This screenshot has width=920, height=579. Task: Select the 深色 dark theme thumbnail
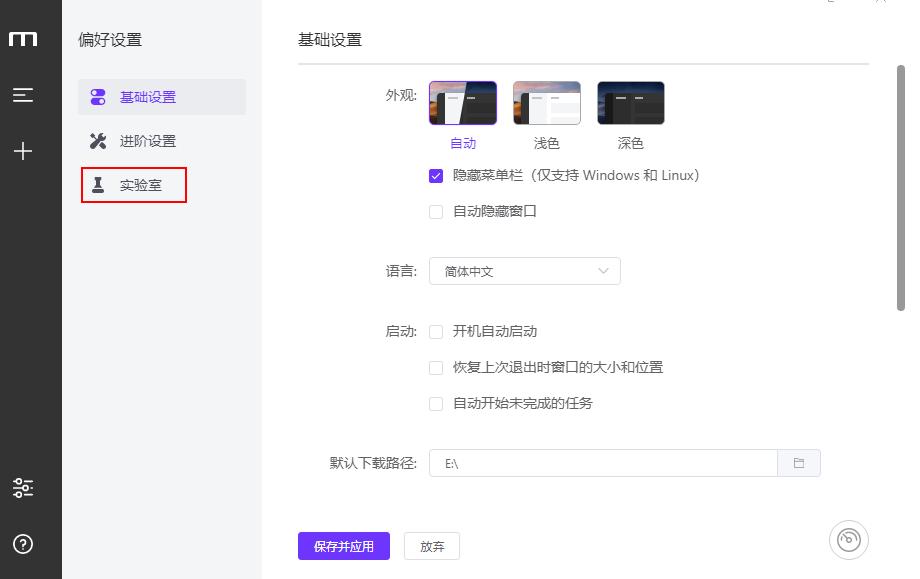tap(631, 103)
